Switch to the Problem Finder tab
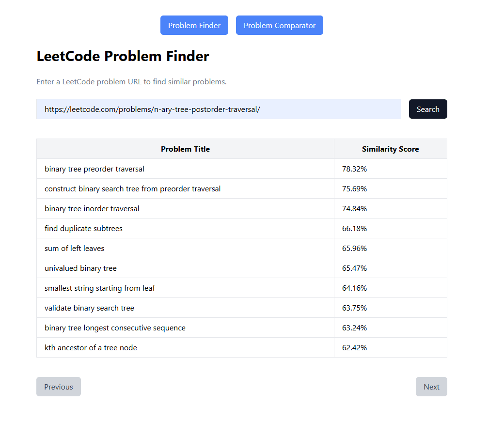504x437 pixels. click(194, 25)
